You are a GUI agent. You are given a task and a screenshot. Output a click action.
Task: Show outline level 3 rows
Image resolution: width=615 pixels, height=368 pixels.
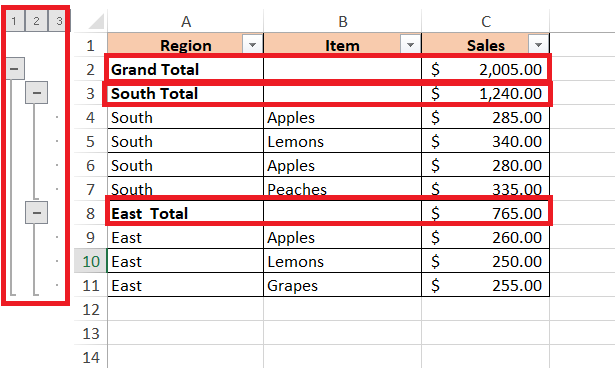point(58,21)
